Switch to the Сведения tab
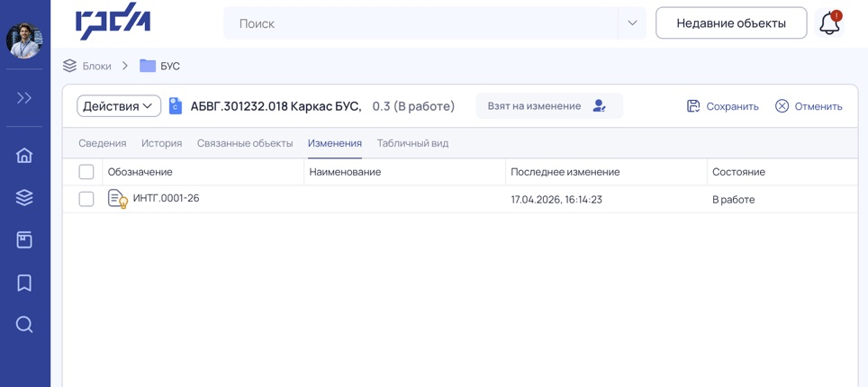The height and width of the screenshot is (387, 868). 103,143
